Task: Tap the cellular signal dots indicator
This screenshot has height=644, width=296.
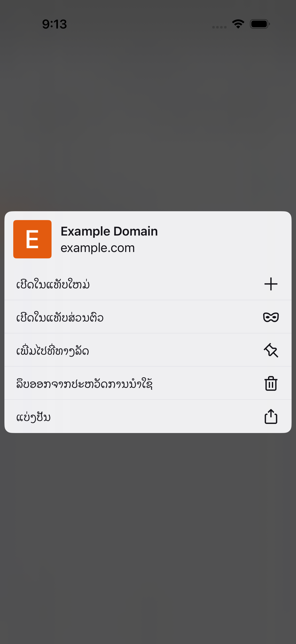Action: pos(219,27)
